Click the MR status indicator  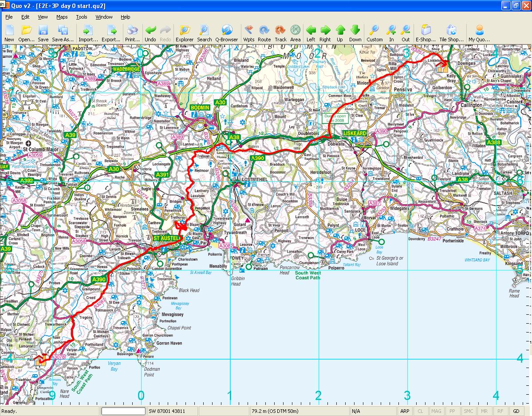click(484, 411)
